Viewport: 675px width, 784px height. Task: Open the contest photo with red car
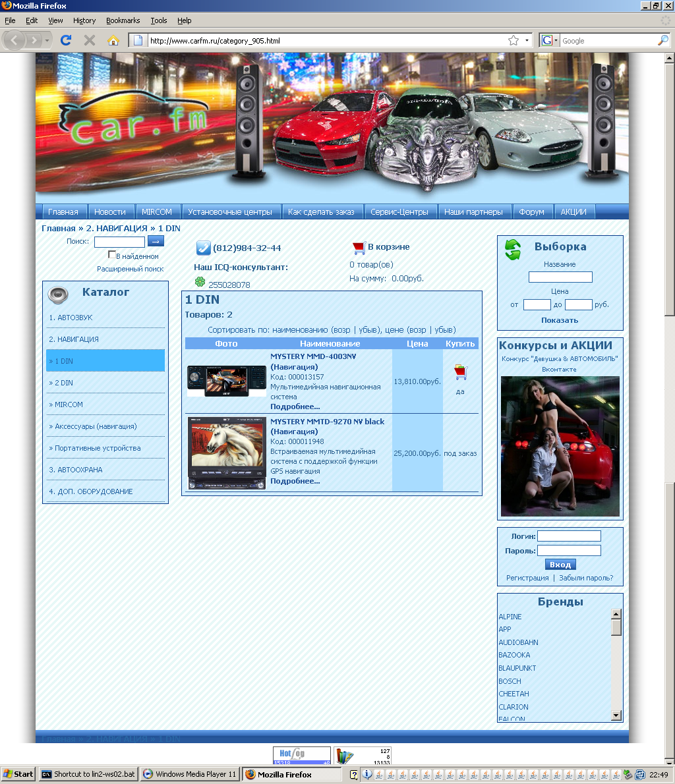560,446
